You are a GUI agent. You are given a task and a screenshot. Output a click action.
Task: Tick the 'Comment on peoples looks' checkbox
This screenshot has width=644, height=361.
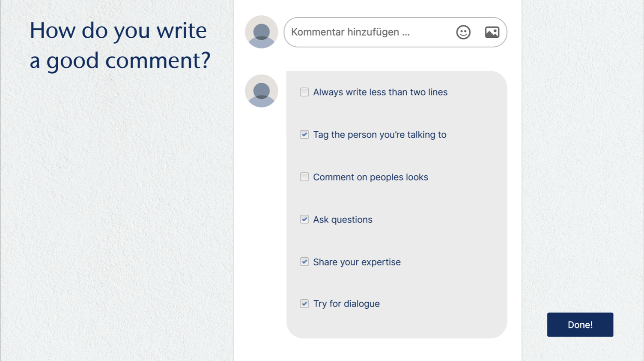(x=304, y=177)
